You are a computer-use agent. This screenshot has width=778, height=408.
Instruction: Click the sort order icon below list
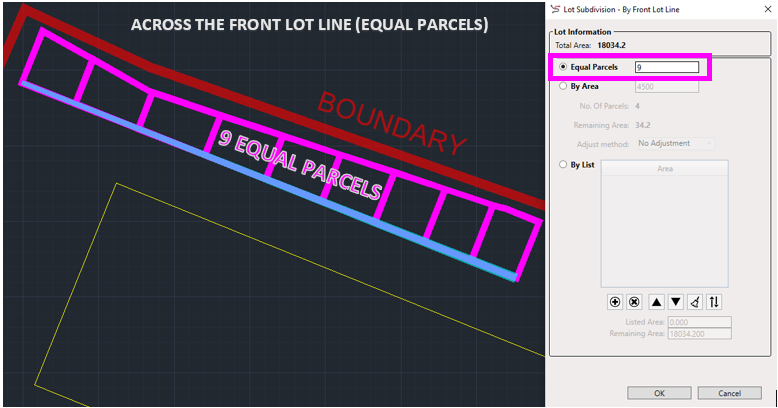[x=714, y=301]
